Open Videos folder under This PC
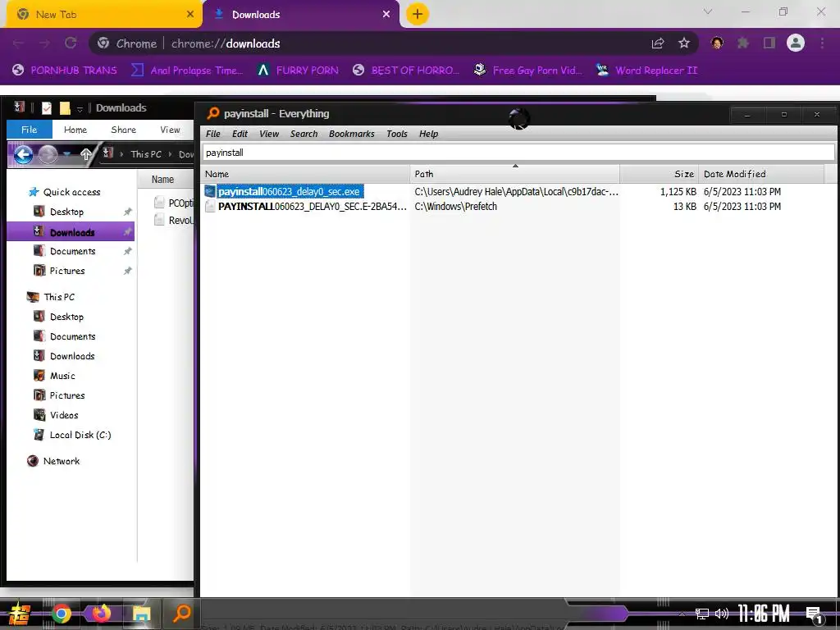This screenshot has width=840, height=630. 64,415
